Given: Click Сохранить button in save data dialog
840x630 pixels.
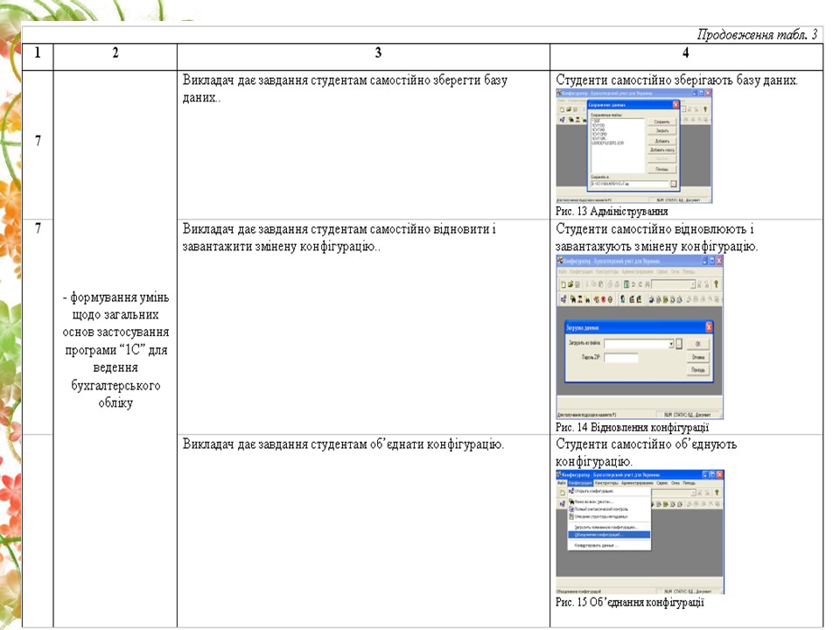Looking at the screenshot, I should pyautogui.click(x=662, y=122).
